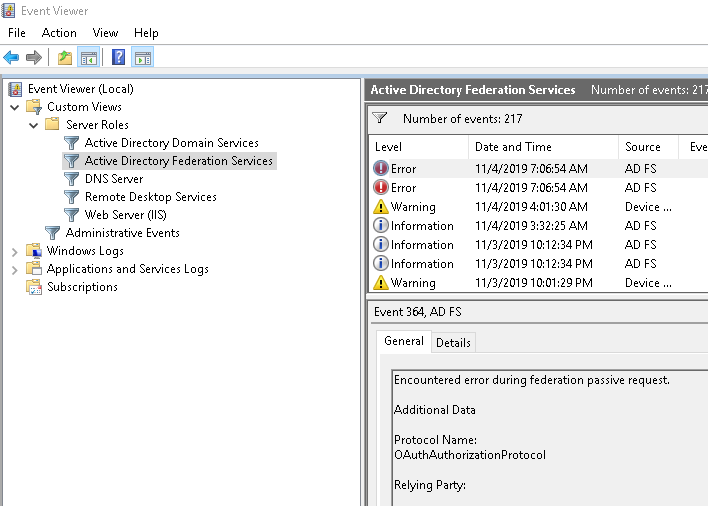Viewport: 708px width, 506px height.
Task: Toggle Show/Hide Action Pane toolbar icon
Action: (143, 58)
